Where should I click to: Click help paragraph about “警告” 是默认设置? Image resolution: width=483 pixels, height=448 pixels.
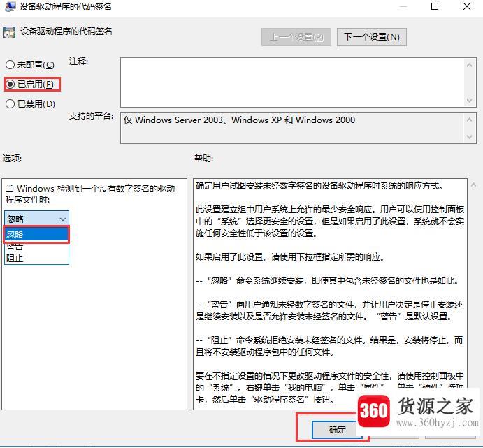point(329,310)
